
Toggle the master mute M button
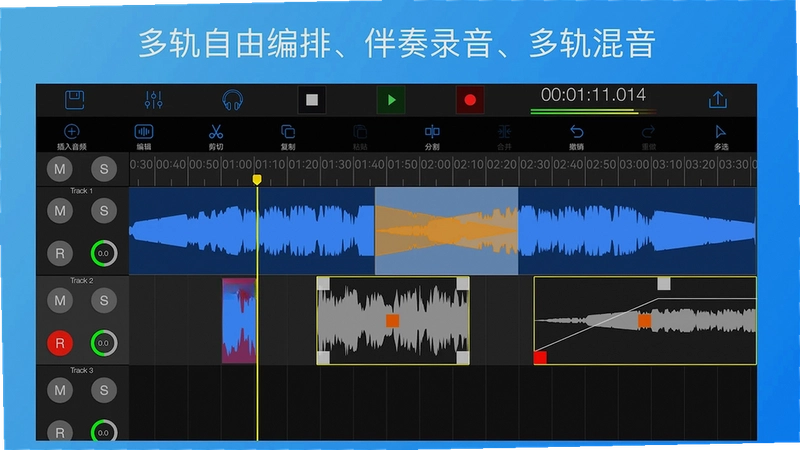coord(60,169)
